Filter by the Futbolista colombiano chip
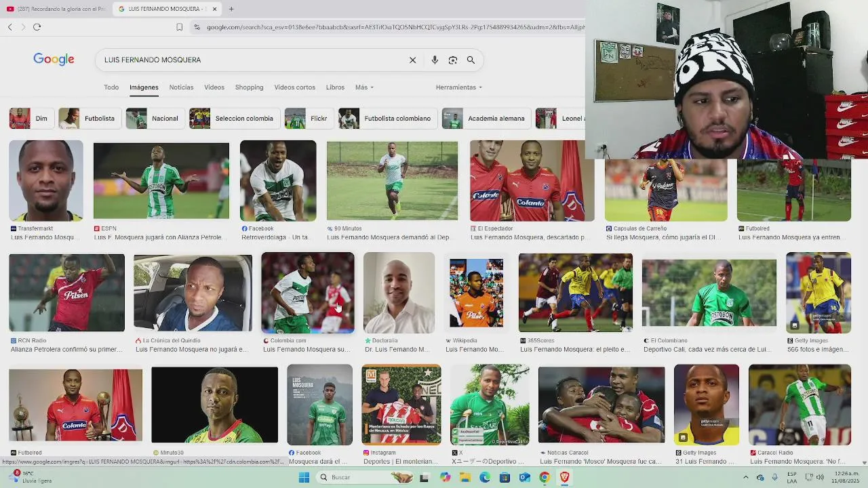Screen dimensions: 868x488 click(x=387, y=119)
